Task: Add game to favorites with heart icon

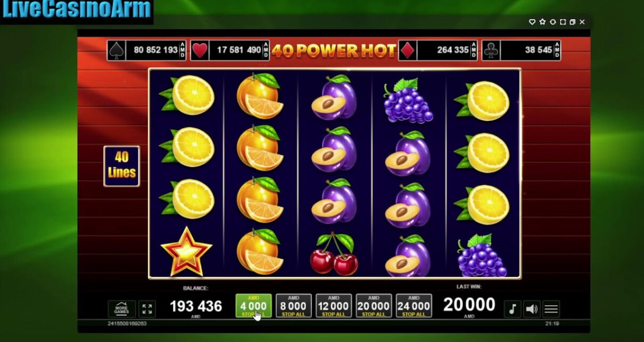Action: (532, 22)
